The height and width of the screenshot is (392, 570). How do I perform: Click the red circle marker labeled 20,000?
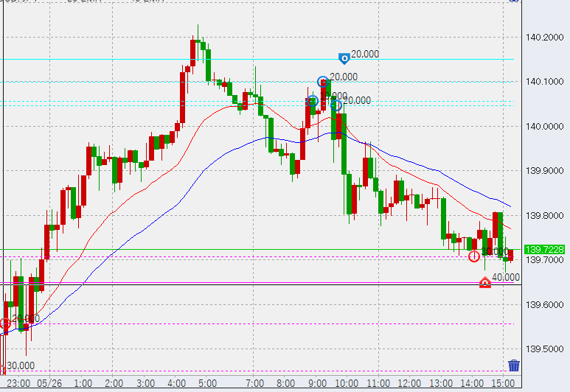(x=5, y=323)
